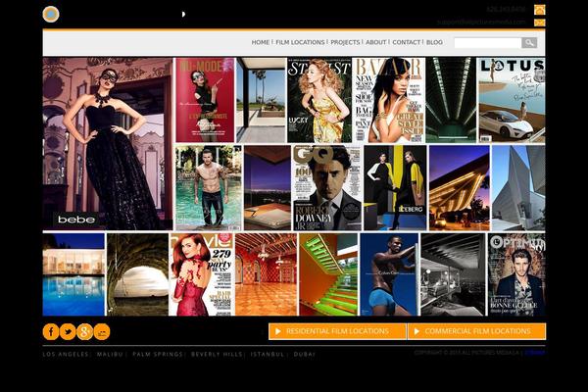Open the InStyle red dress cover
The width and height of the screenshot is (588, 392).
point(202,274)
